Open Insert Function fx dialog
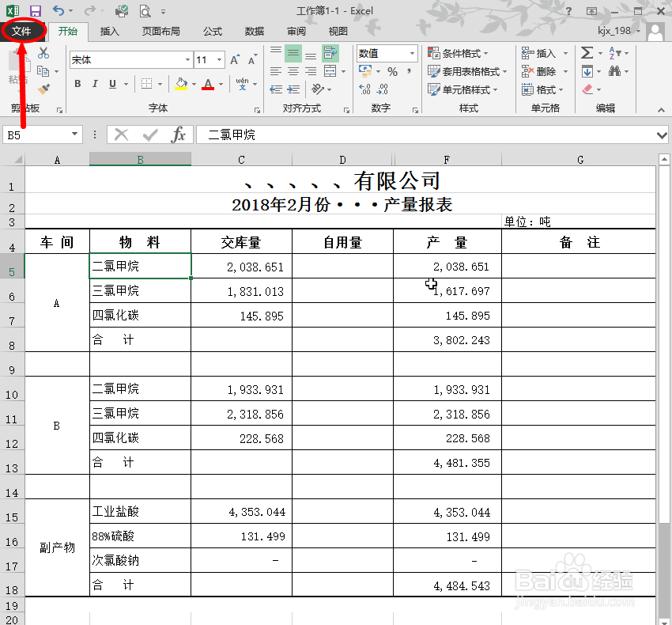Image resolution: width=672 pixels, height=625 pixels. (x=178, y=134)
